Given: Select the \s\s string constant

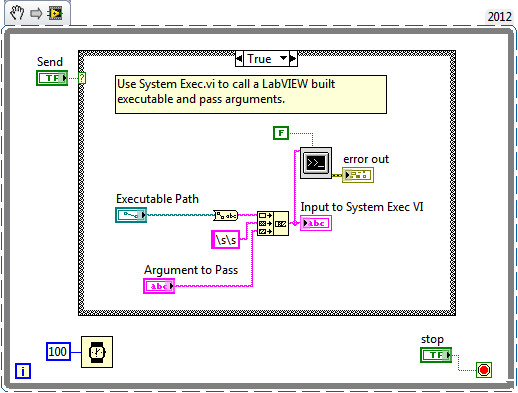Looking at the screenshot, I should tap(226, 240).
